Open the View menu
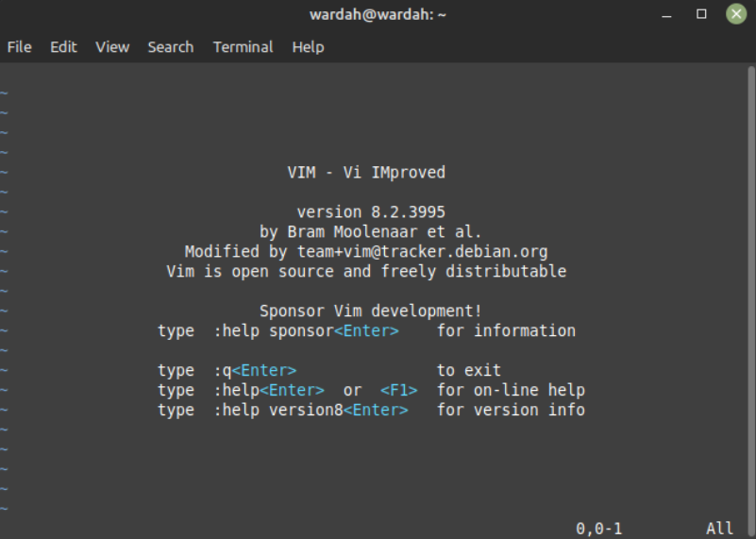Viewport: 756px width, 539px height. (112, 47)
